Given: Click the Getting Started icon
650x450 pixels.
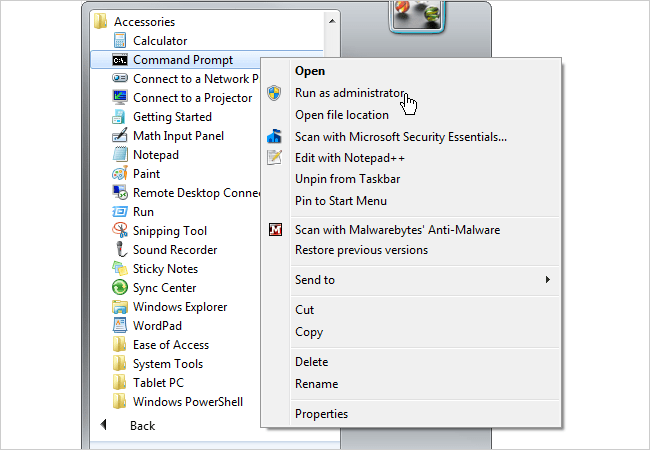Looking at the screenshot, I should tap(119, 117).
